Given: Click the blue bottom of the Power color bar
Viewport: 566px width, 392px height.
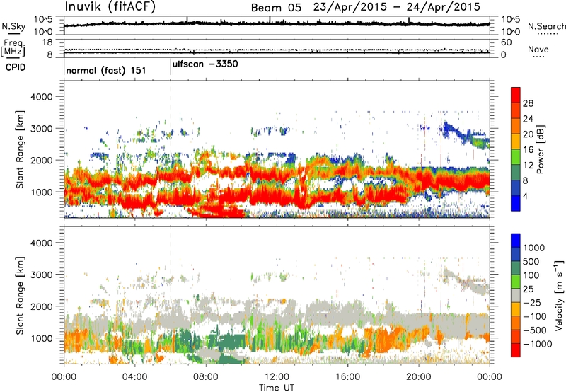Looking at the screenshot, I should tap(516, 204).
